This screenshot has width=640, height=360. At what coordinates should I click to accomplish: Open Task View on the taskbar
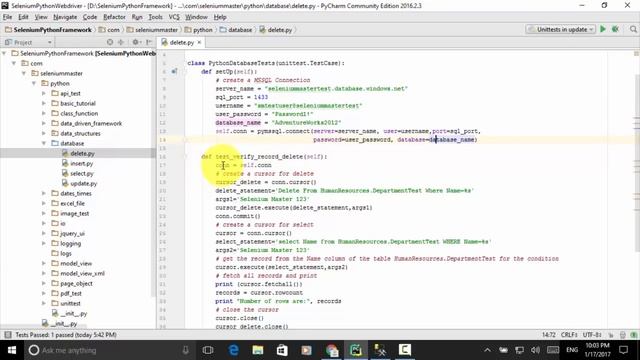(x=208, y=350)
